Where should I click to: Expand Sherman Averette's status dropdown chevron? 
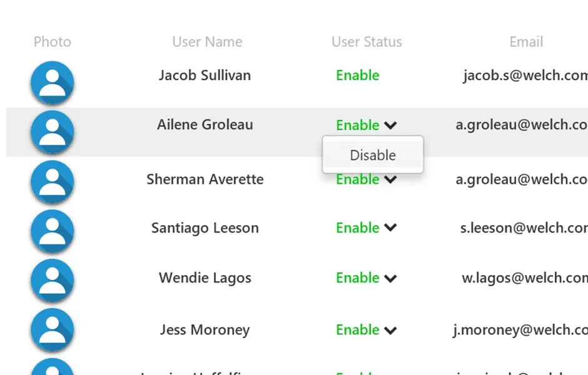[391, 180]
